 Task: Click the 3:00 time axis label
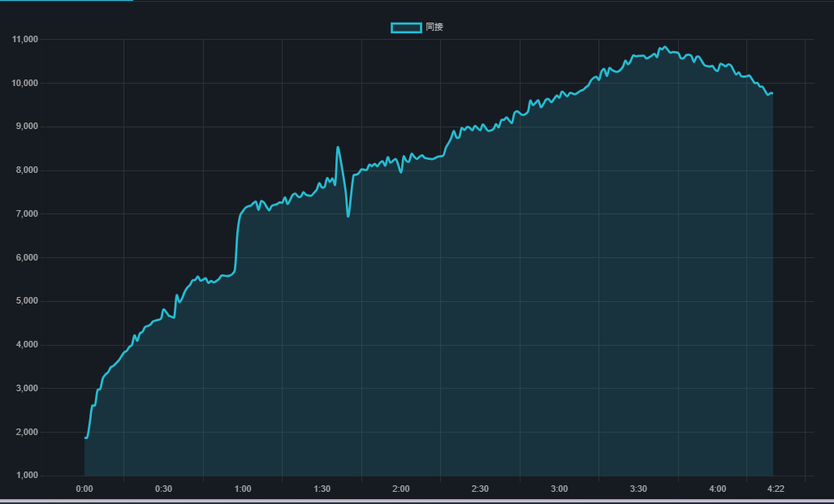[x=559, y=489]
